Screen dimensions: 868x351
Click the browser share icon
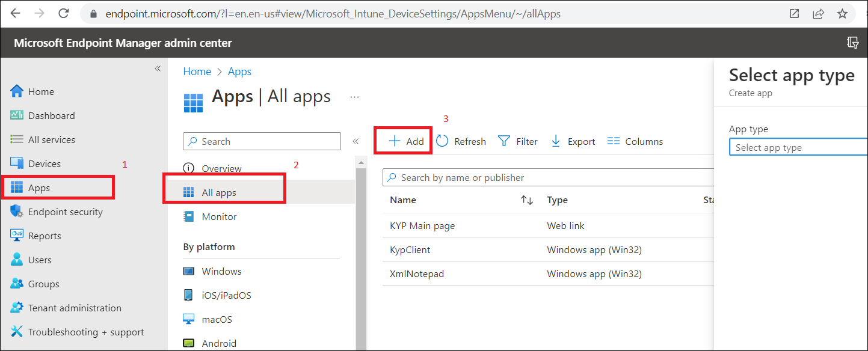coord(818,13)
